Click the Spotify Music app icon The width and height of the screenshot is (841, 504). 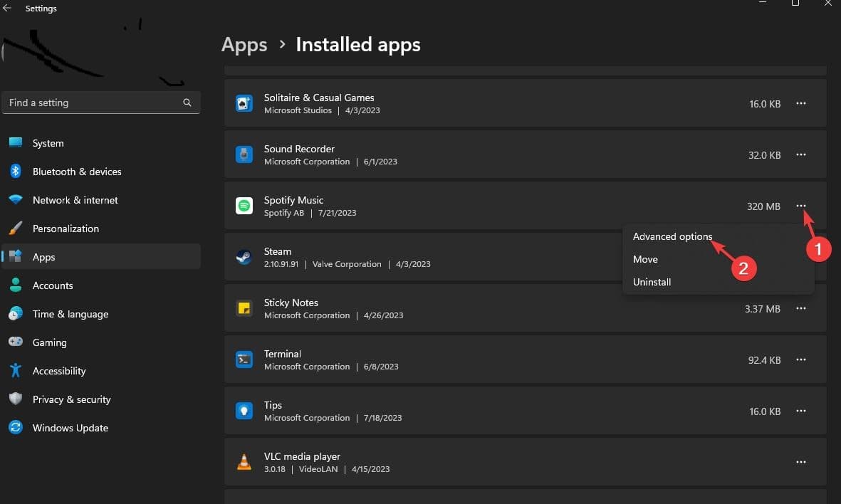244,205
